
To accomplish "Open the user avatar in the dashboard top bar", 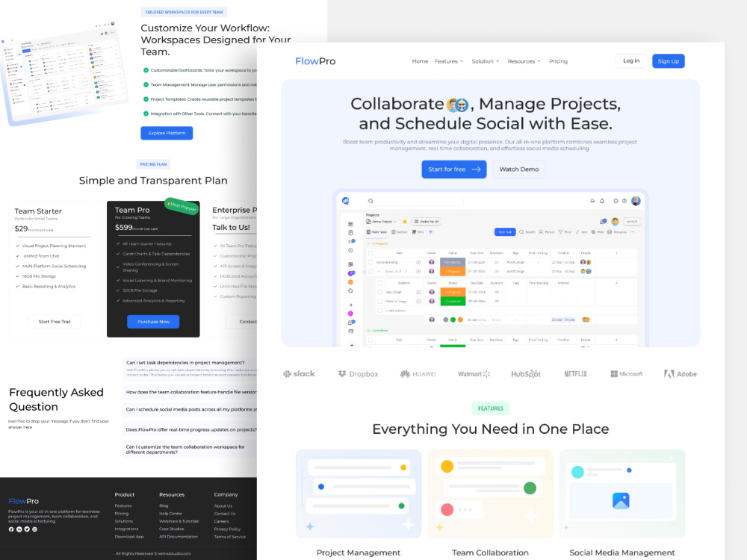I will 636,201.
